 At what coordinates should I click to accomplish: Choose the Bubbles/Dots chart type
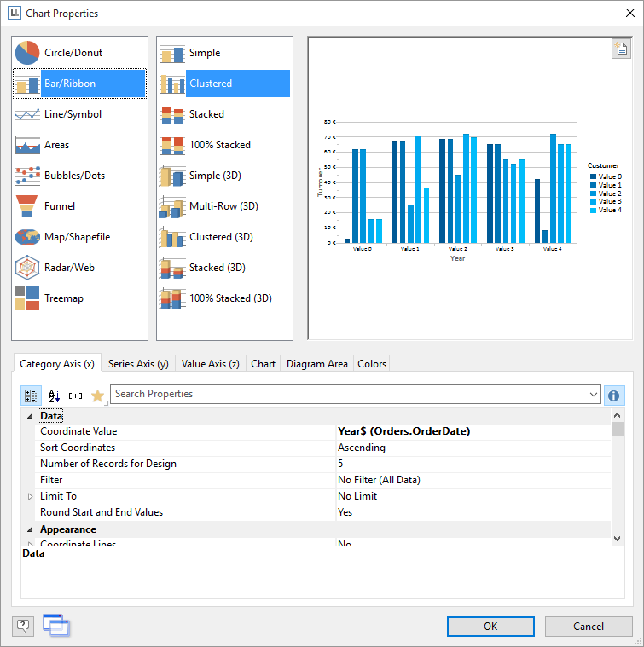74,176
